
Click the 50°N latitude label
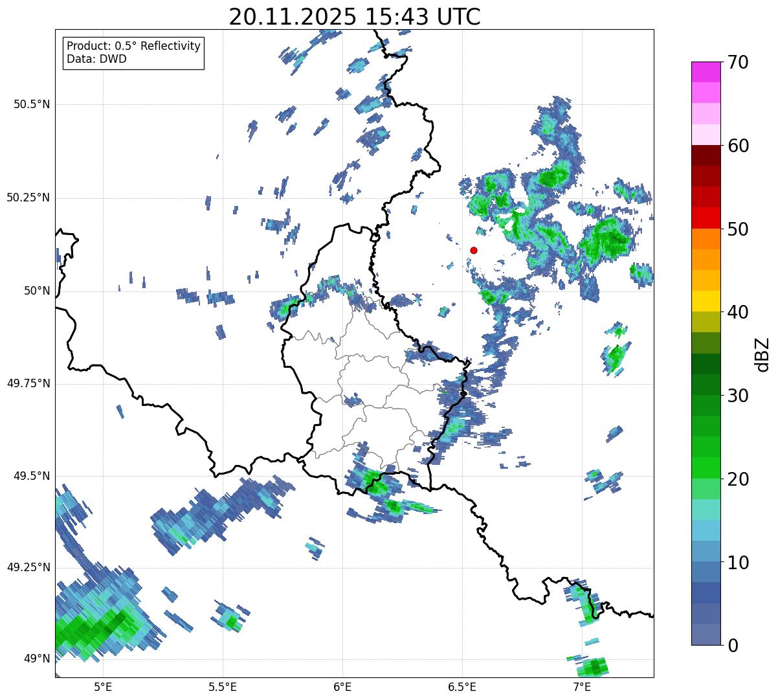pos(37,291)
